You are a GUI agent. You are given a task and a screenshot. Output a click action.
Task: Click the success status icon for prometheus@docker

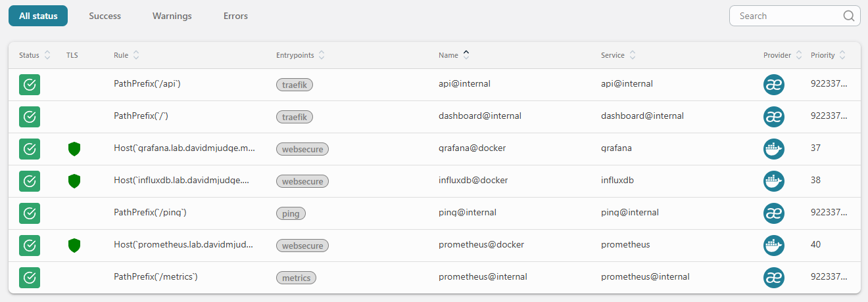coord(30,246)
